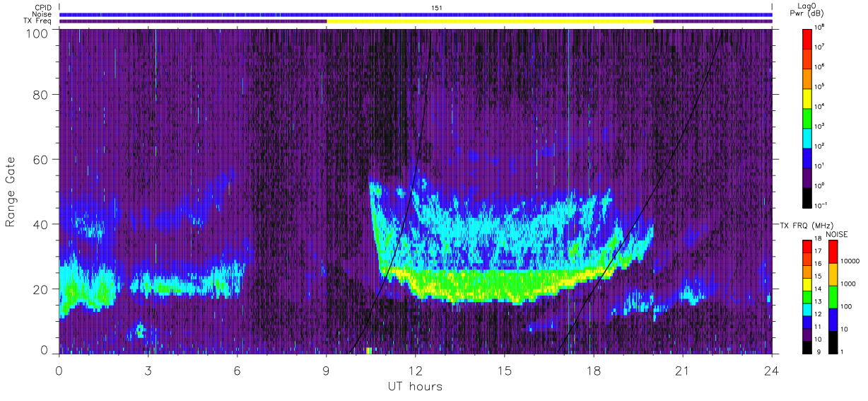Viewport: 868px width, 401px height.
Task: Click UT hours tick label '9'
Action: (327, 370)
